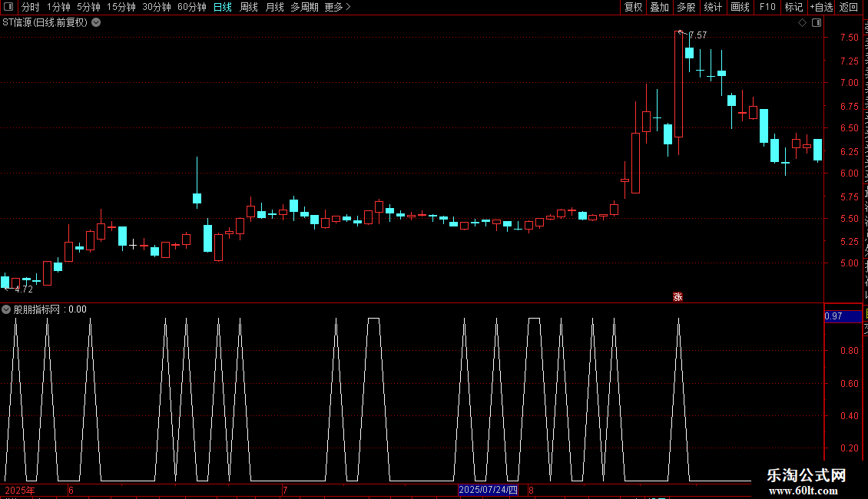The image size is (868, 499).
Task: Click the 5.00 price axis label
Action: (x=849, y=263)
